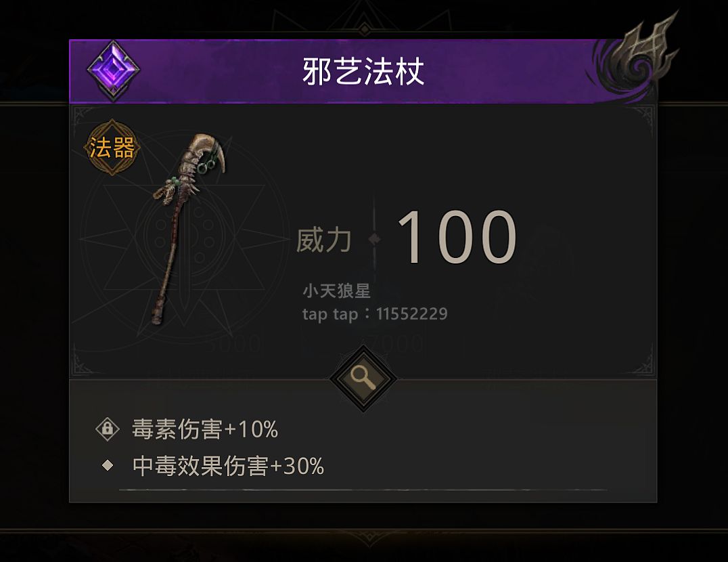Select the 法器 category badge
Screen dimensions: 728x562
112,147
